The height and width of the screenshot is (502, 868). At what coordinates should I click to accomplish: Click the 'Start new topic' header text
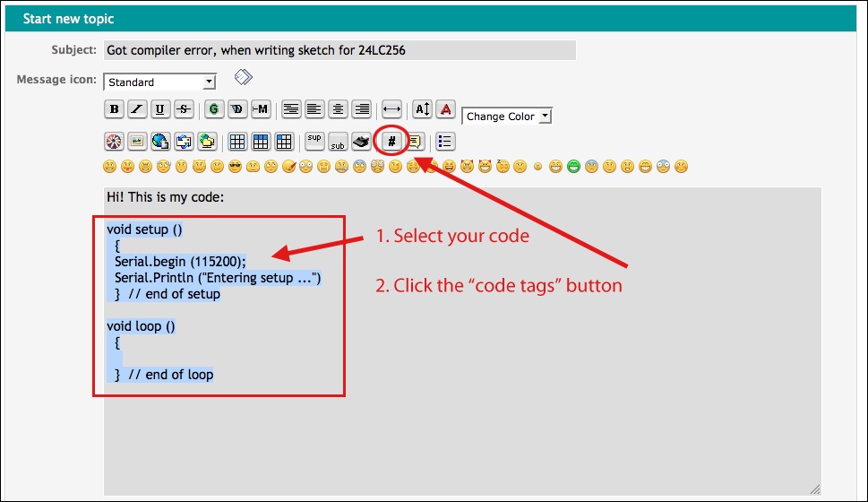pyautogui.click(x=69, y=19)
